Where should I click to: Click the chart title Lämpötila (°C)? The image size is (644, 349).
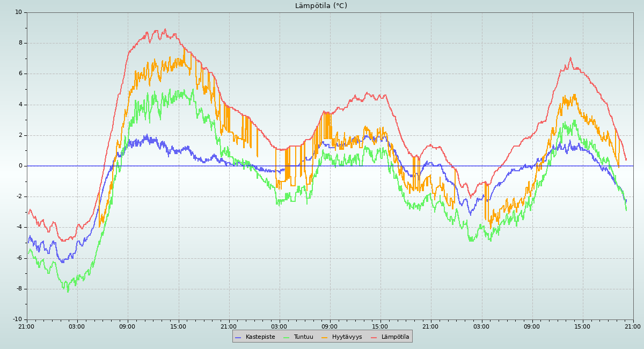[321, 6]
